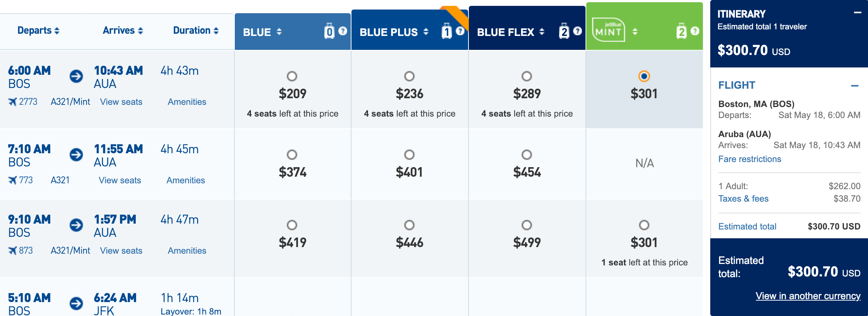The width and height of the screenshot is (868, 316).
Task: Click the Mint fare help question icon
Action: pos(694,31)
